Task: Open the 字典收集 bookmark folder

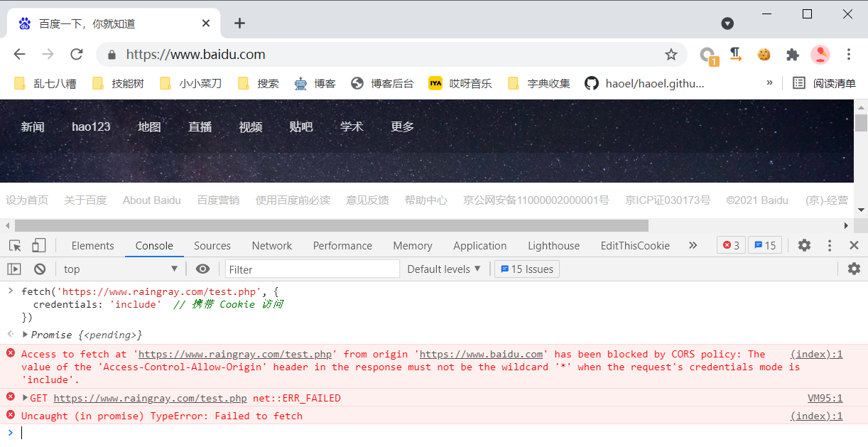Action: pyautogui.click(x=539, y=83)
